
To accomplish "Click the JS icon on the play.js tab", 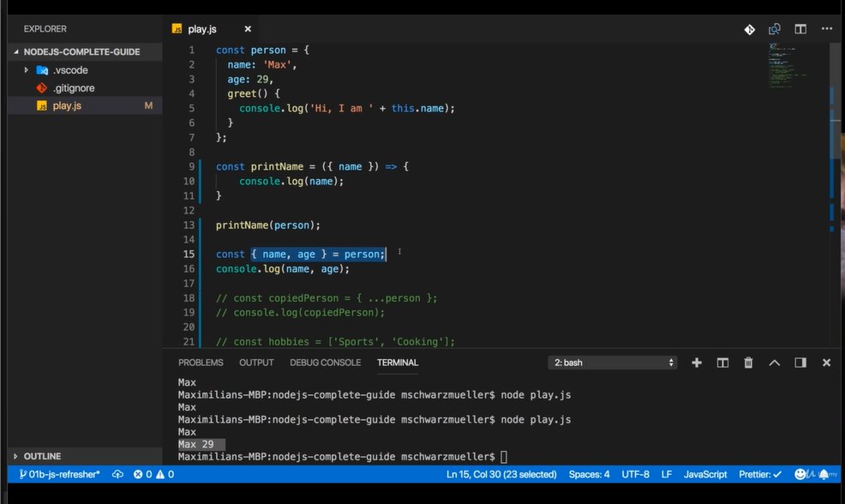I will tap(177, 28).
